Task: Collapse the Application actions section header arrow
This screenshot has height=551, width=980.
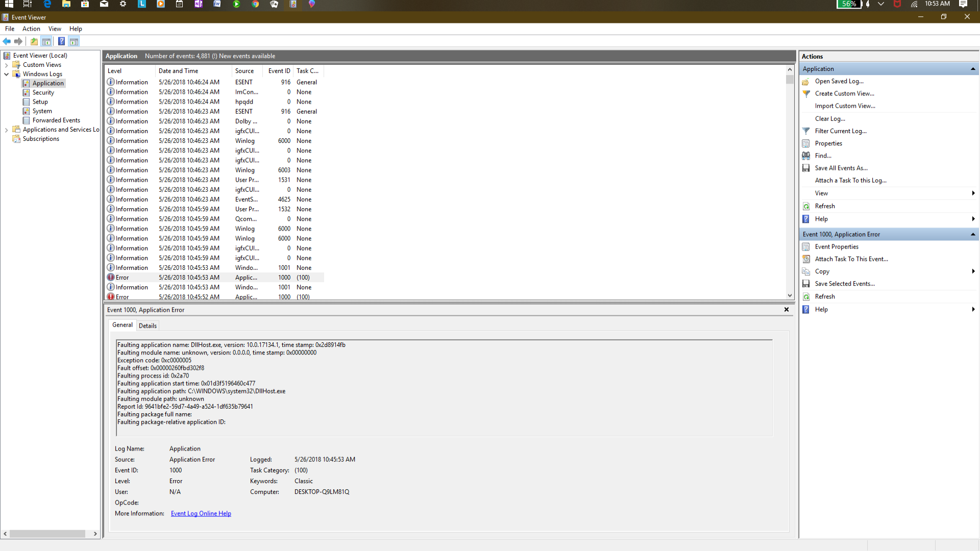Action: point(972,69)
